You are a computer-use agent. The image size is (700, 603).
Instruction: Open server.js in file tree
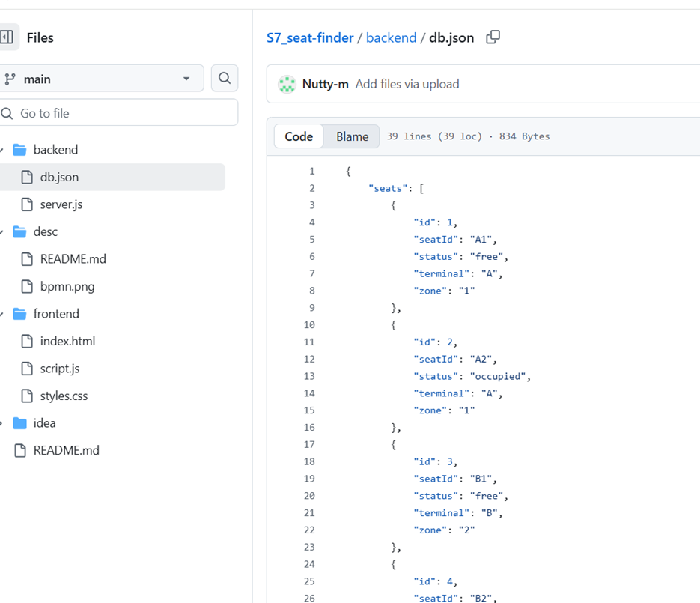pyautogui.click(x=61, y=204)
